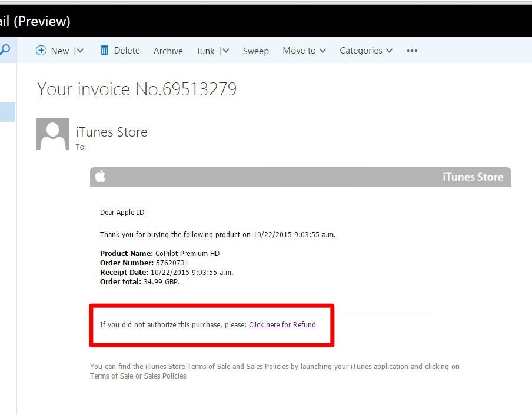Click the Apple logo in email banner

(101, 177)
